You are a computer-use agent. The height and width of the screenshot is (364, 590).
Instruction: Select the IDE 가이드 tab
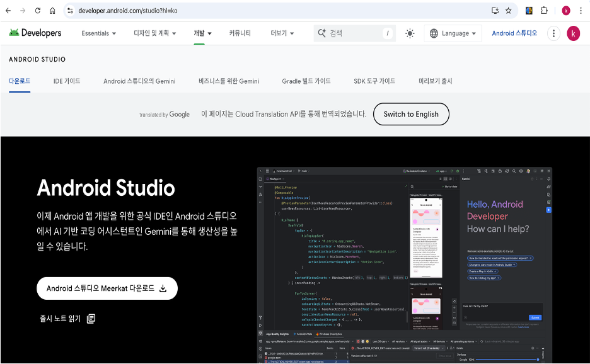pyautogui.click(x=67, y=81)
